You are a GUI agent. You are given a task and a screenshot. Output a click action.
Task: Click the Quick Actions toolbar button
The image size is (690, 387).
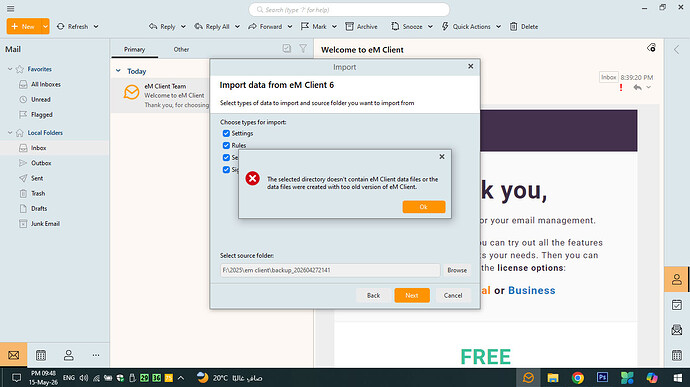466,26
